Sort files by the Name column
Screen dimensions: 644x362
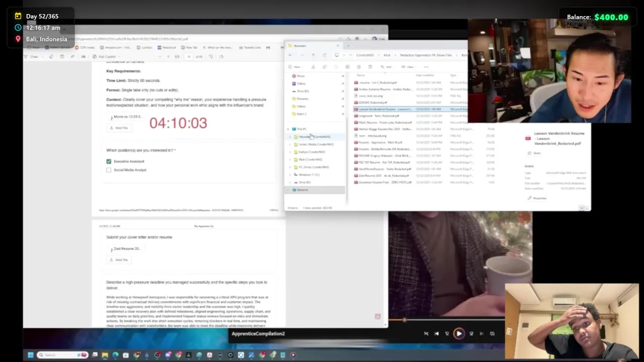click(x=360, y=75)
